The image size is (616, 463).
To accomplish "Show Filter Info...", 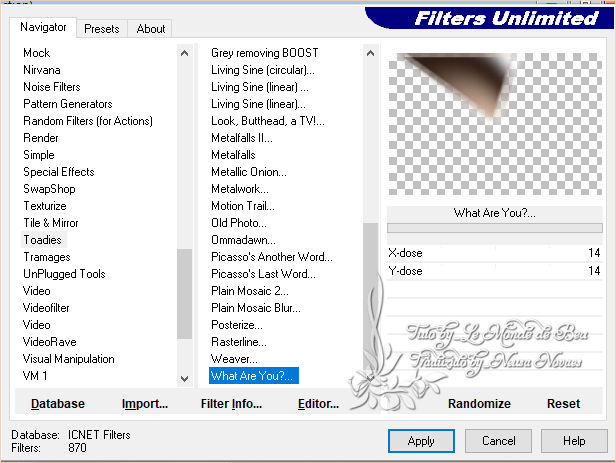I will 231,404.
